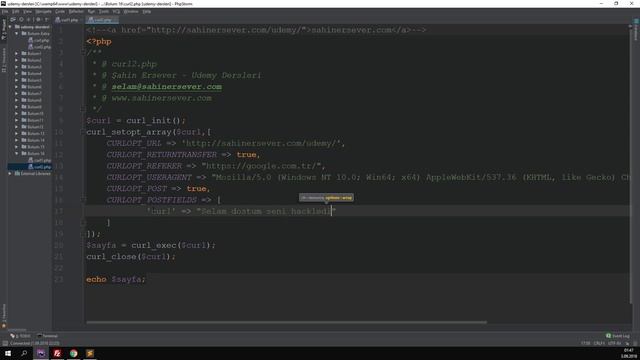Toggle the Database tool window on right edge
Screen dimensions: 640x360
coord(636,29)
